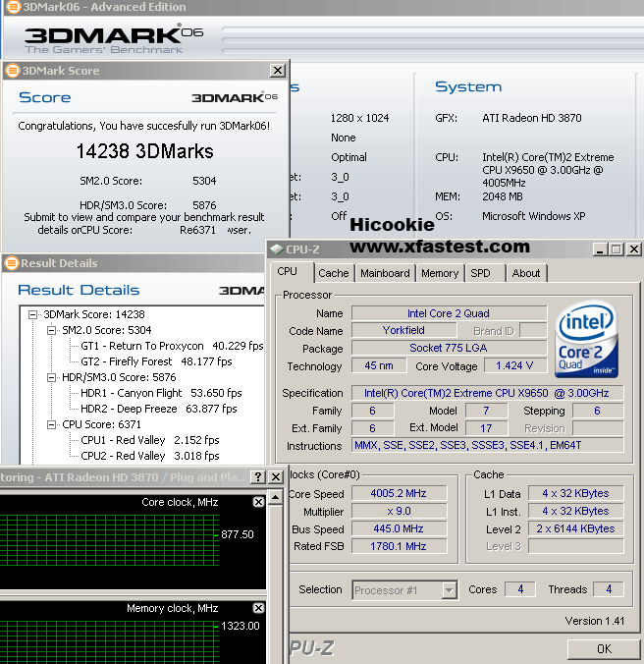The width and height of the screenshot is (644, 664).
Task: Click the CPU-Z title bar icon
Action: [x=276, y=249]
